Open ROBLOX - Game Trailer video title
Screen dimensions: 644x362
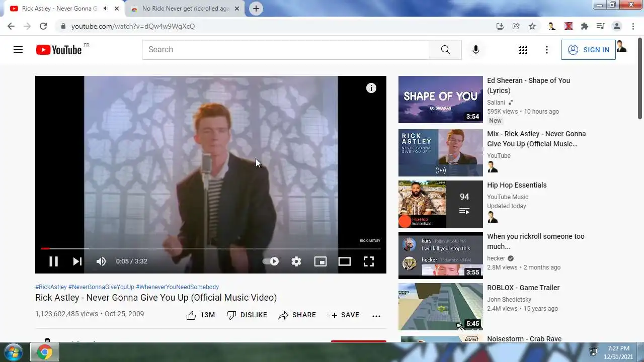(523, 288)
